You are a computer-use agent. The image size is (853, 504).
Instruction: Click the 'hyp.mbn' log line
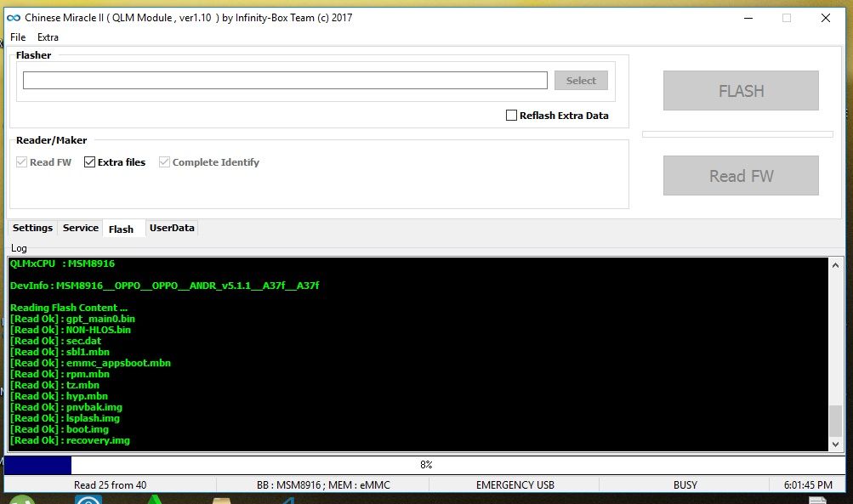pos(59,396)
